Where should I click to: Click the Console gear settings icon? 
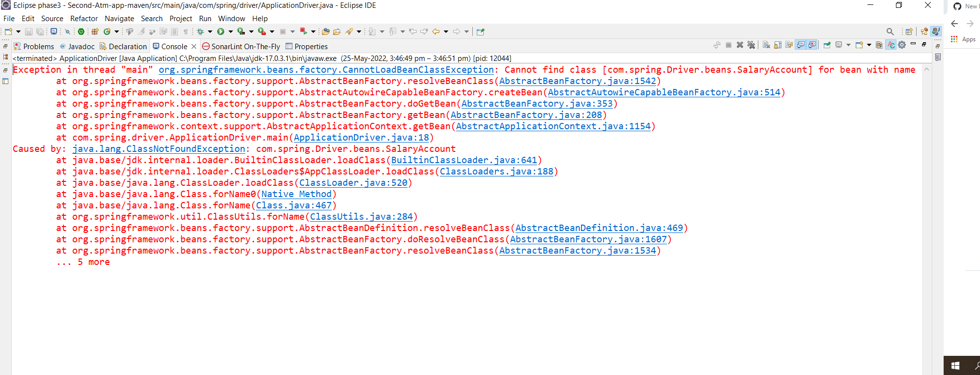coord(902,45)
